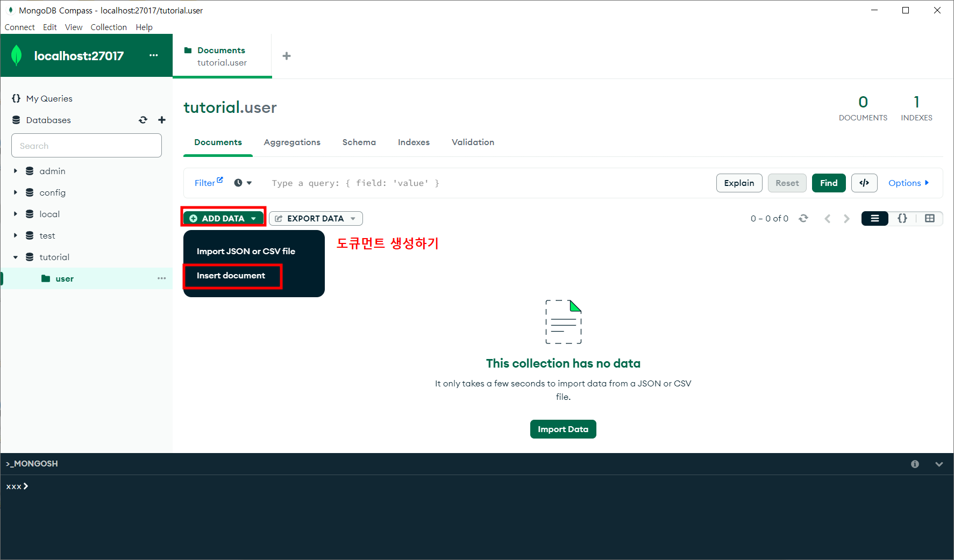
Task: Open the query history clock dropdown
Action: 243,183
